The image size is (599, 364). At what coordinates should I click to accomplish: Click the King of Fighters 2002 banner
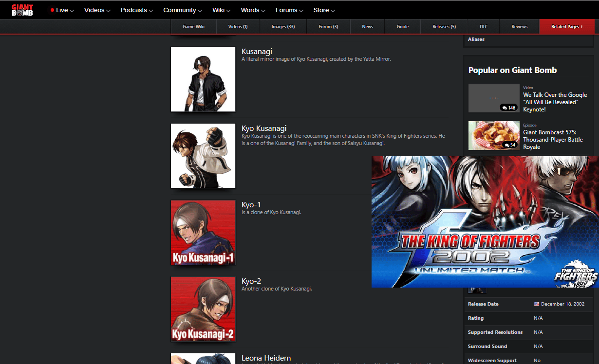(485, 222)
